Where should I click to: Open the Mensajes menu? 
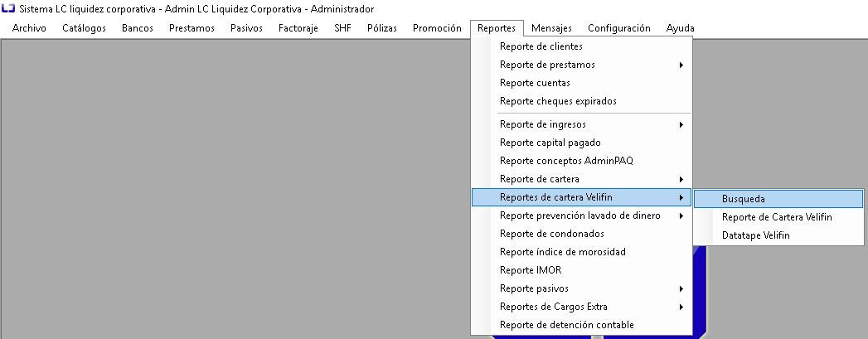[x=551, y=28]
